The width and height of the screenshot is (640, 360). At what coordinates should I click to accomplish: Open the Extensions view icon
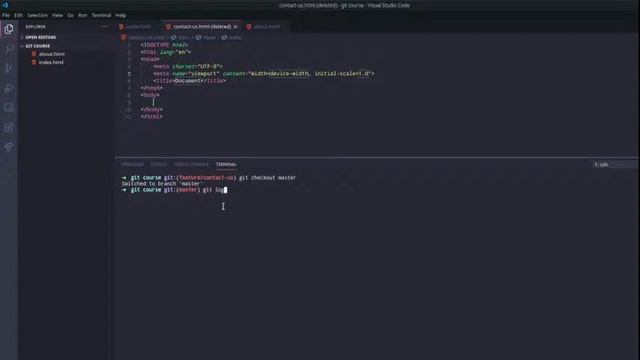point(9,127)
